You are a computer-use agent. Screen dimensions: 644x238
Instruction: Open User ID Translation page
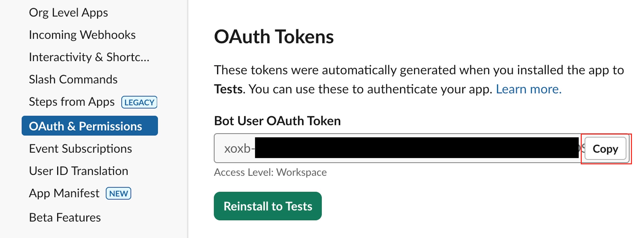78,171
